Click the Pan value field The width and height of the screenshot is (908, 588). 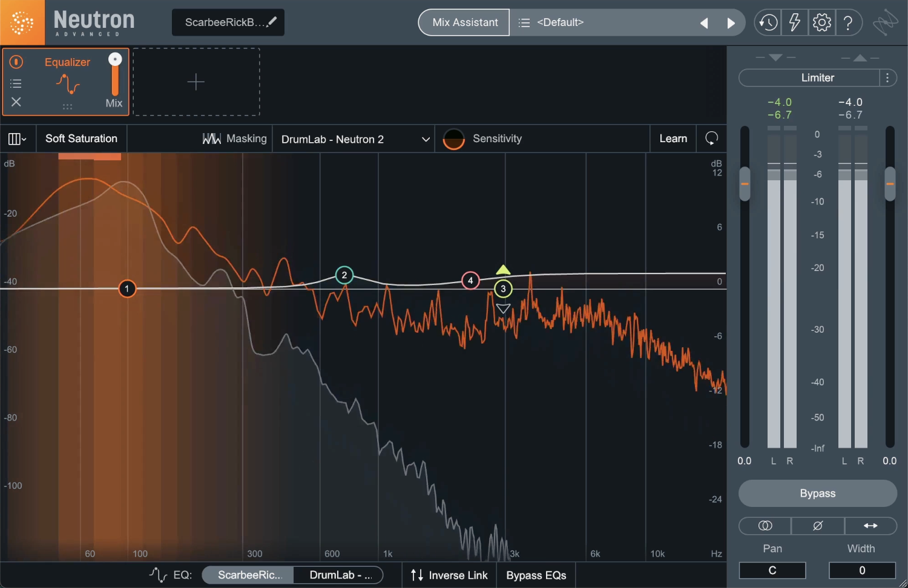[x=772, y=570]
